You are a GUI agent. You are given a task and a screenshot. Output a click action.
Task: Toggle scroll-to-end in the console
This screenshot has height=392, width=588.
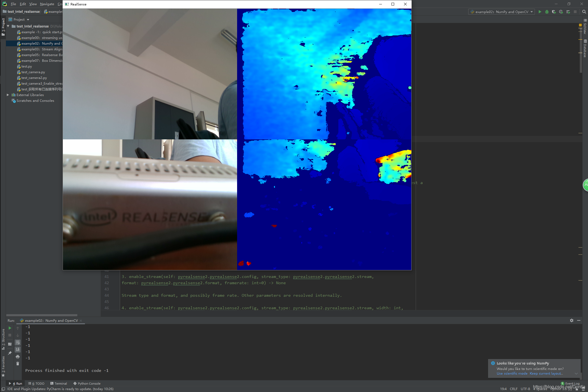(18, 350)
